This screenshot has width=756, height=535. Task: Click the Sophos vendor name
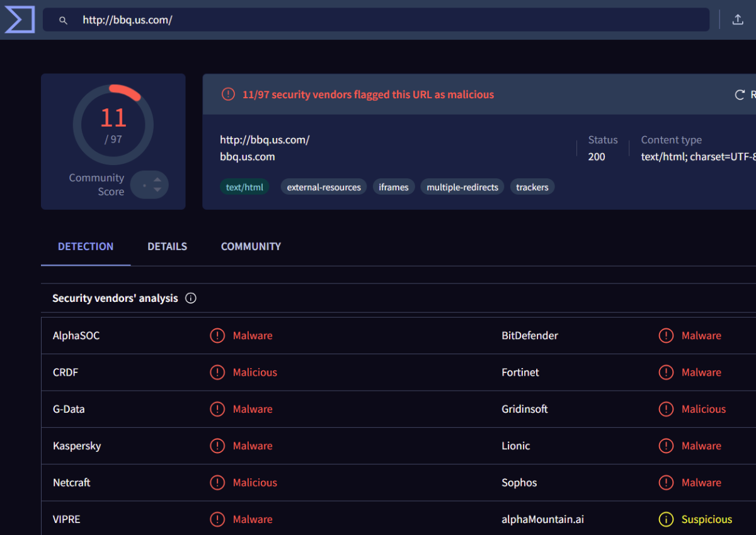coord(519,483)
